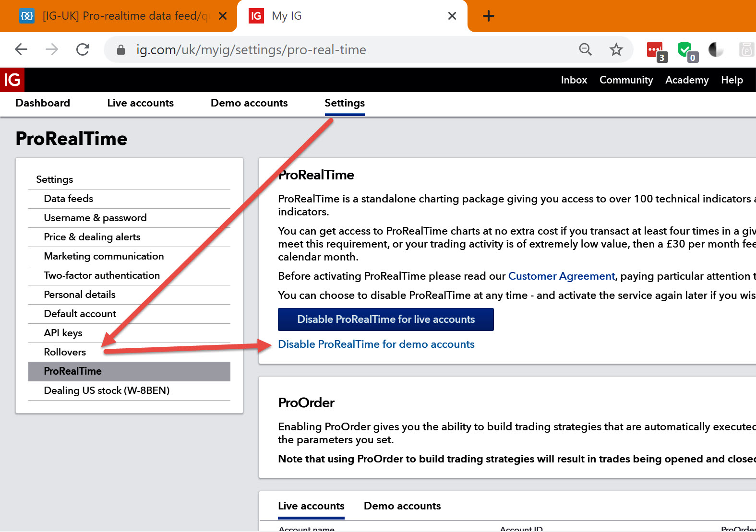Click Disable ProRealTime for live accounts

coord(386,319)
